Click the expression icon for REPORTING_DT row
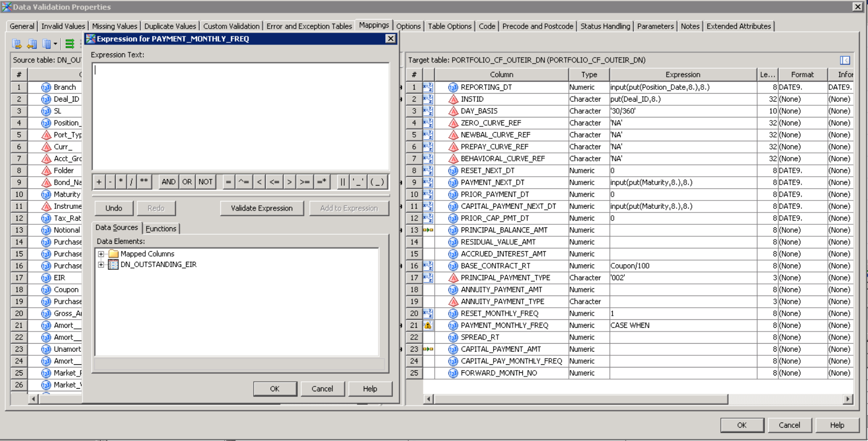Viewport: 868px width, 441px height. (x=428, y=87)
